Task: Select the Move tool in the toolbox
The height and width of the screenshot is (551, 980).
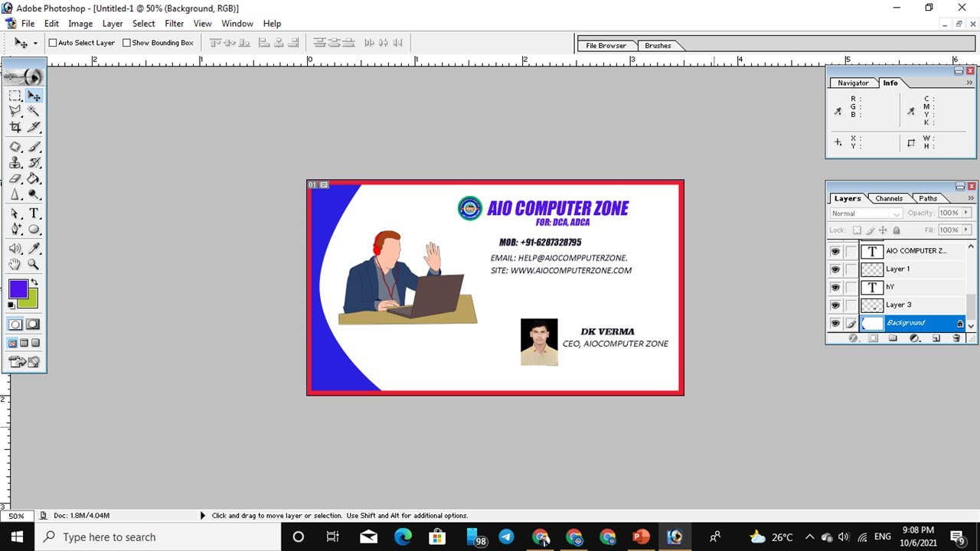Action: 34,96
